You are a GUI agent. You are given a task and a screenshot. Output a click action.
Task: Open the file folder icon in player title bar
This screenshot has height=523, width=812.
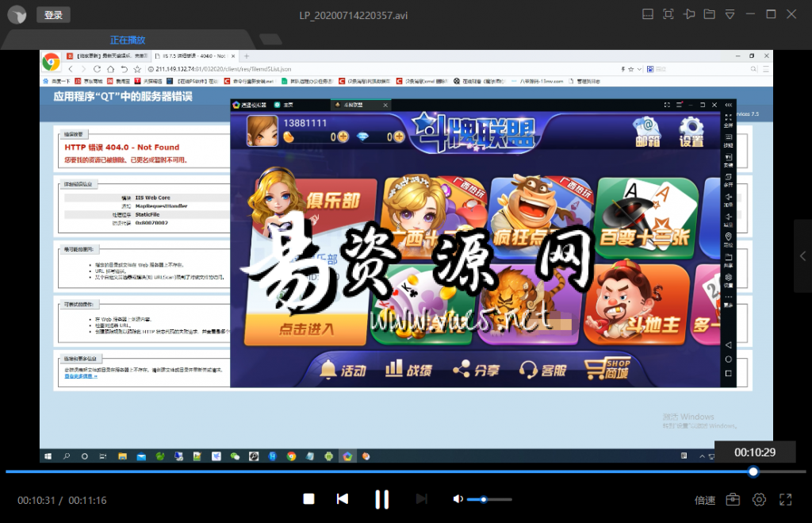coord(710,14)
